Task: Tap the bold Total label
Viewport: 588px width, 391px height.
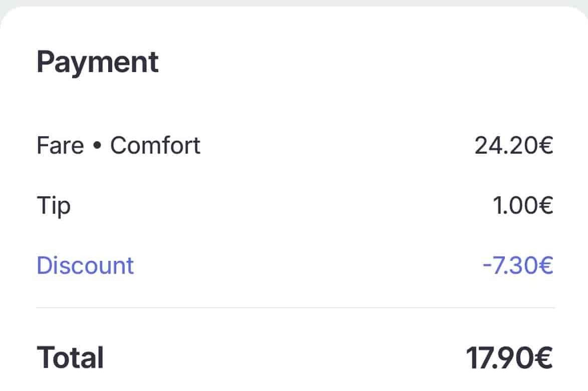Action: 70,357
